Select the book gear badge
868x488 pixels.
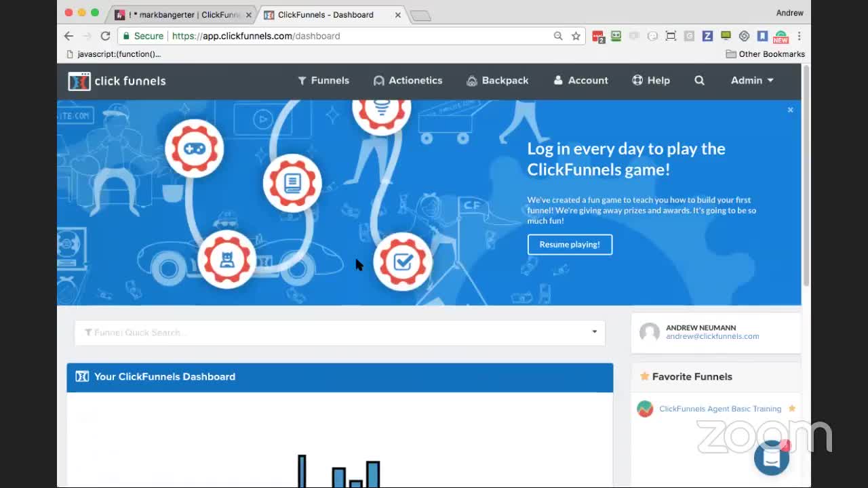coord(292,183)
